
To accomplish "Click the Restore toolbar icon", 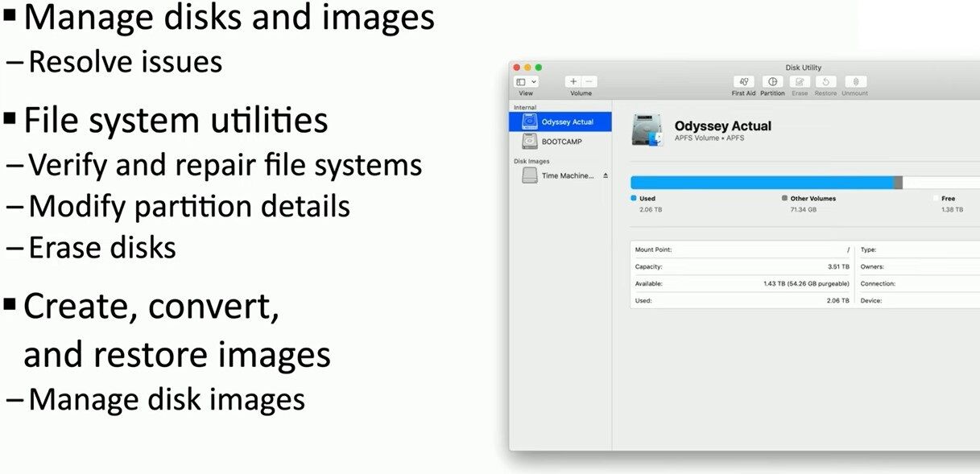I will (x=825, y=82).
